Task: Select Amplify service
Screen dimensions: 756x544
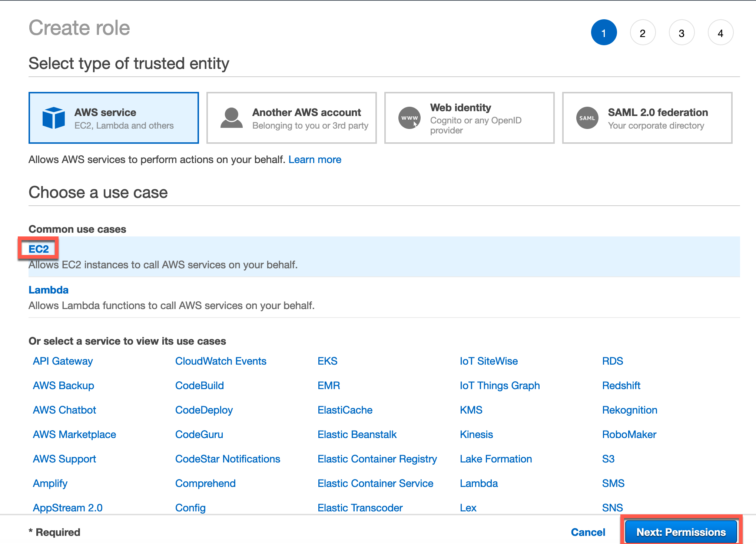Action: coord(50,483)
